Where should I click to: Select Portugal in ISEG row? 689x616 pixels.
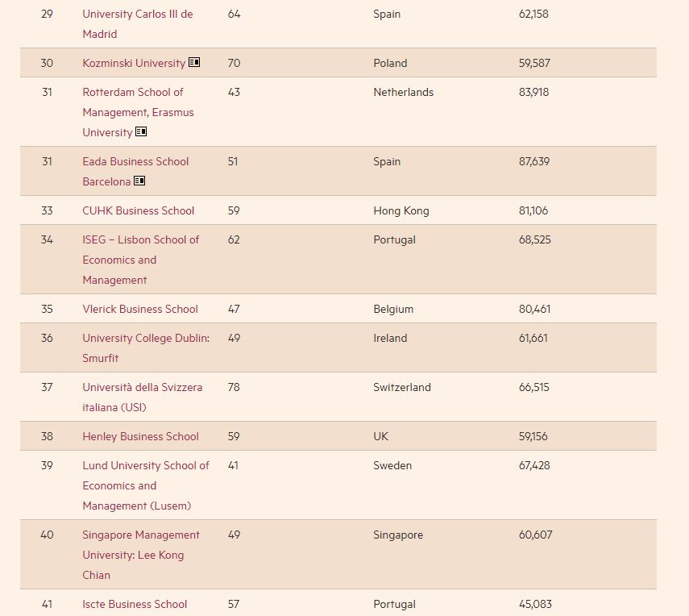pyautogui.click(x=394, y=240)
